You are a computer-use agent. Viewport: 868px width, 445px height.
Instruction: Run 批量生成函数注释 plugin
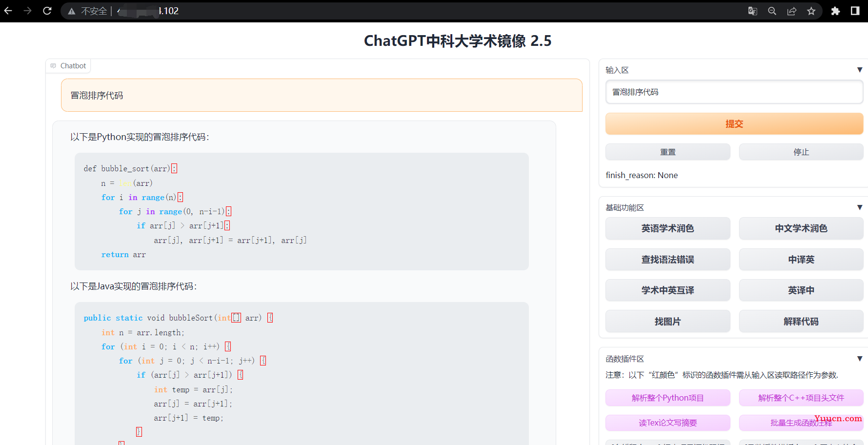coord(801,423)
